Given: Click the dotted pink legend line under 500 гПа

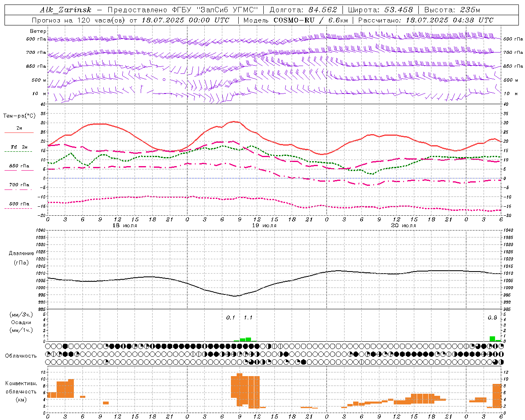Looking at the screenshot, I should [x=18, y=208].
